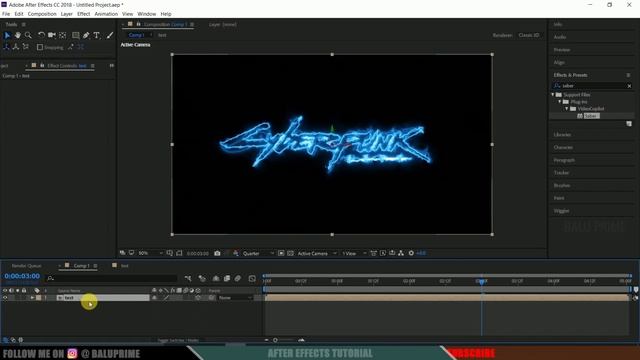Hide the text layer with eye icon

[5, 298]
